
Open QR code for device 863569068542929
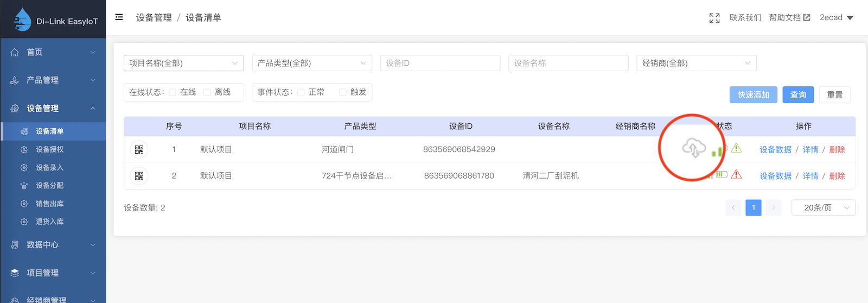139,149
